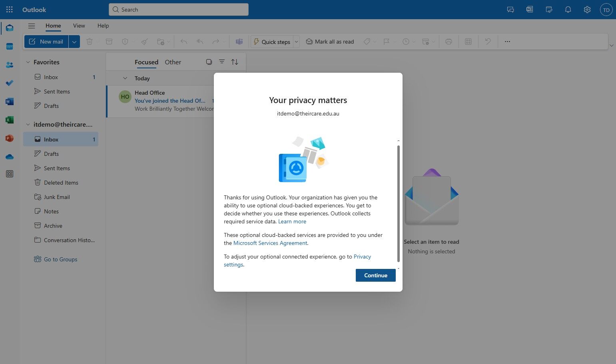616x364 pixels.
Task: Open the Microsoft Services Agreement link
Action: (x=270, y=243)
